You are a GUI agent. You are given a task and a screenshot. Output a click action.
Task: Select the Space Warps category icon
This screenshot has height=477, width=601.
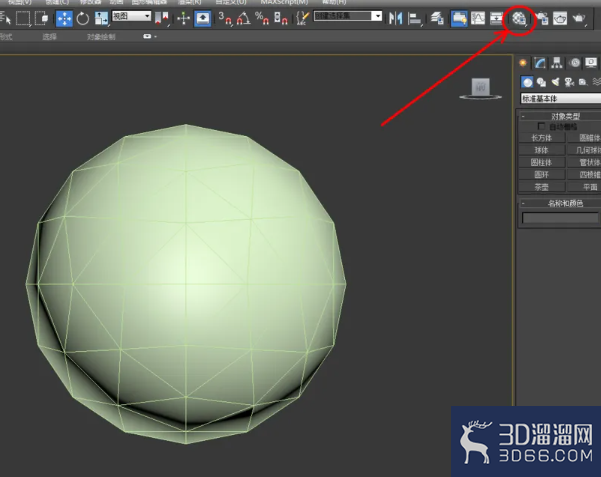coord(596,82)
